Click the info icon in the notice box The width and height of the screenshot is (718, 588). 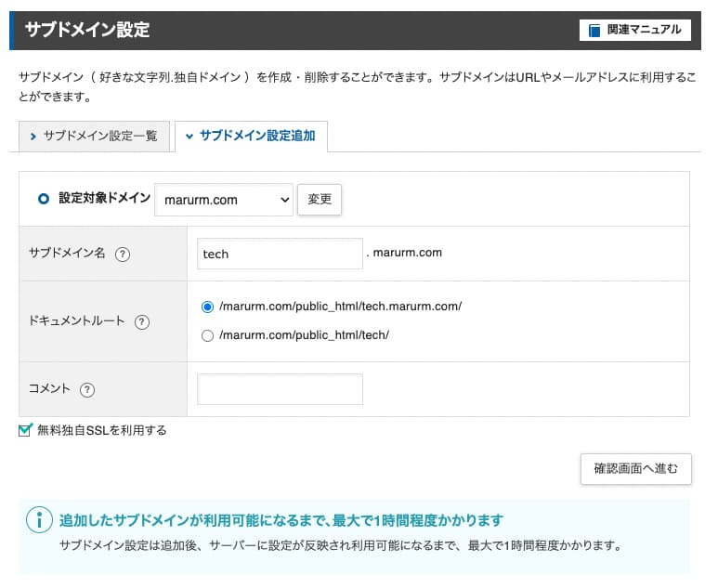click(38, 520)
